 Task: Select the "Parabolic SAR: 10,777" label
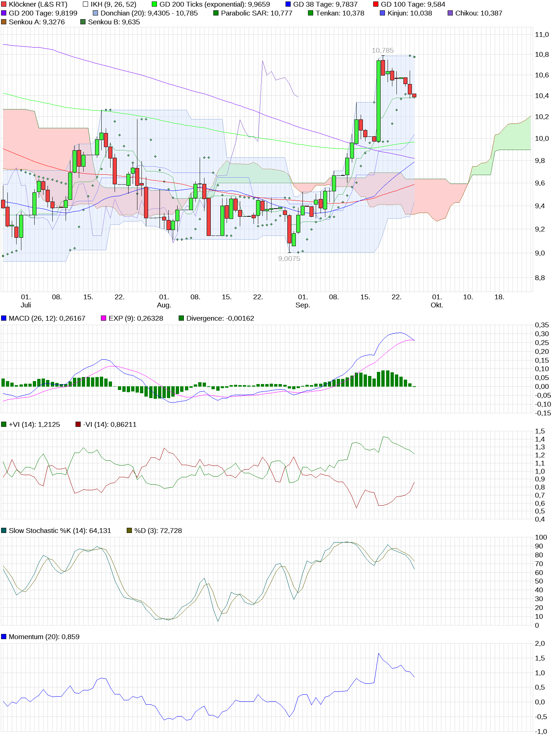(x=257, y=13)
